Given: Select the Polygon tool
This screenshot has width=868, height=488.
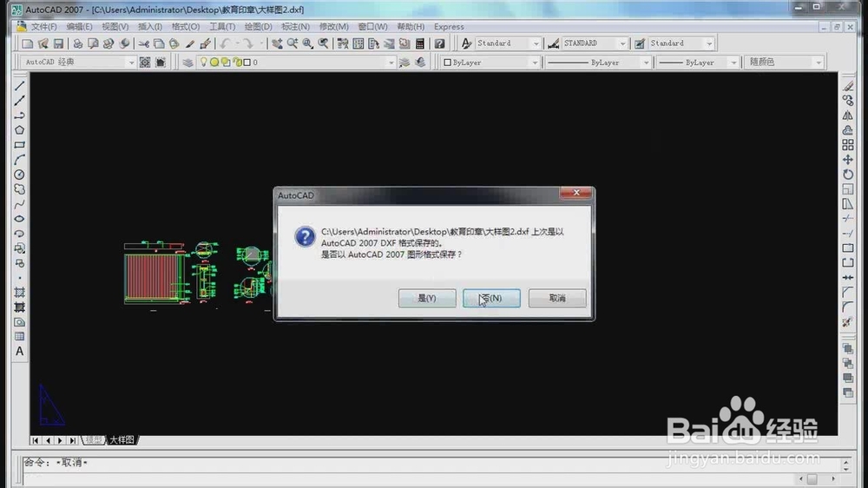Looking at the screenshot, I should (x=19, y=130).
